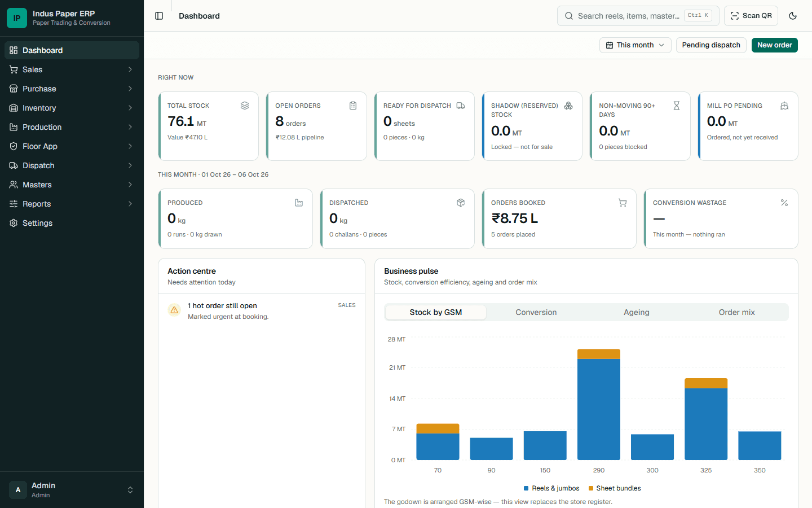Click the Pending dispatch button

point(711,45)
